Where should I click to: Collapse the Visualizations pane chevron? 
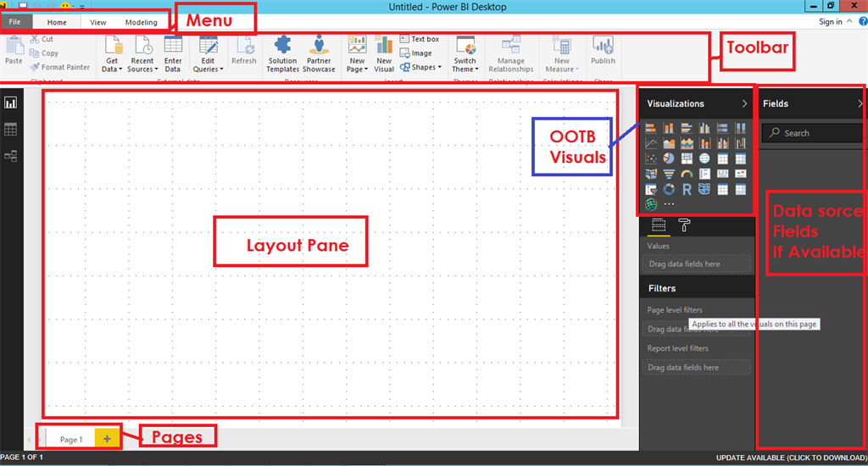click(x=744, y=103)
